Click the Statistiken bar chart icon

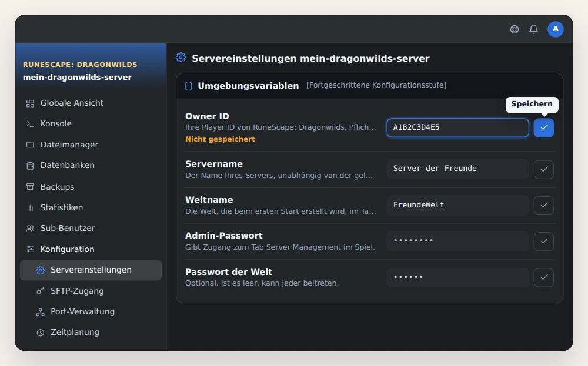pos(30,207)
